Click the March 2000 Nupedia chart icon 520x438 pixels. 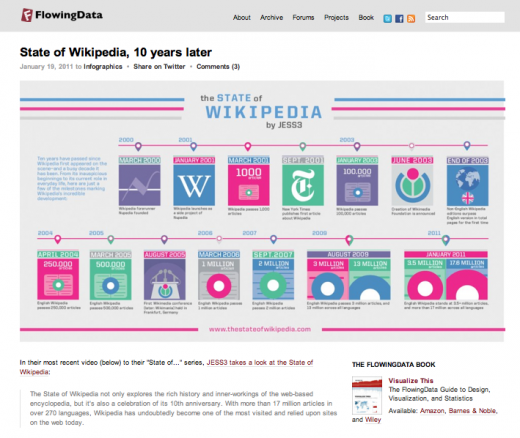(139, 185)
